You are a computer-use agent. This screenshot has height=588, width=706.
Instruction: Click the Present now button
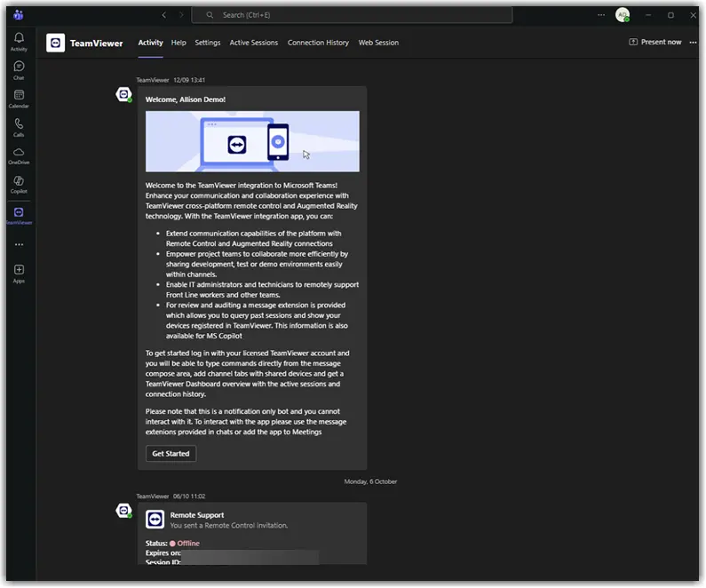coord(655,42)
